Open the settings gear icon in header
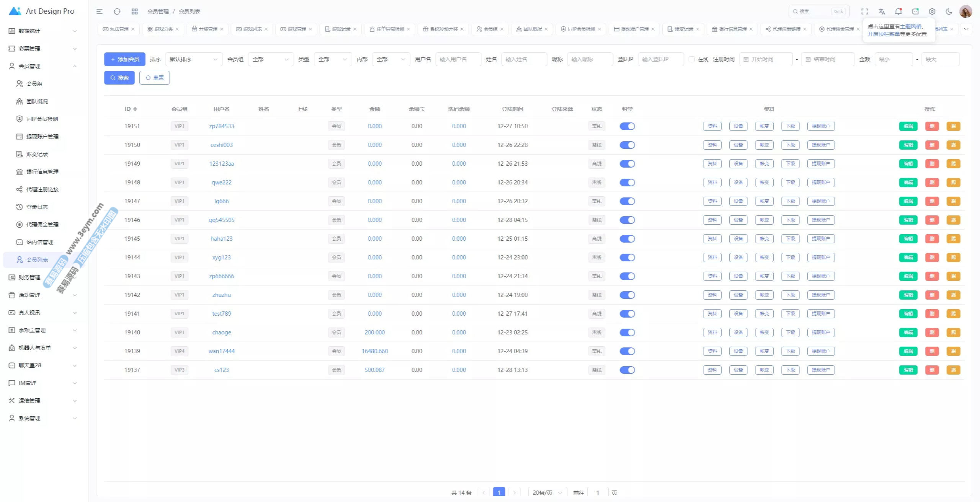The height and width of the screenshot is (502, 980). [932, 11]
